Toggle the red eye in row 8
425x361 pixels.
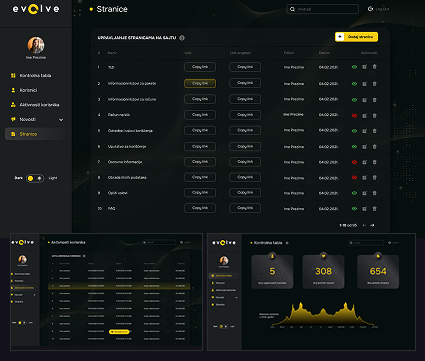(x=354, y=178)
